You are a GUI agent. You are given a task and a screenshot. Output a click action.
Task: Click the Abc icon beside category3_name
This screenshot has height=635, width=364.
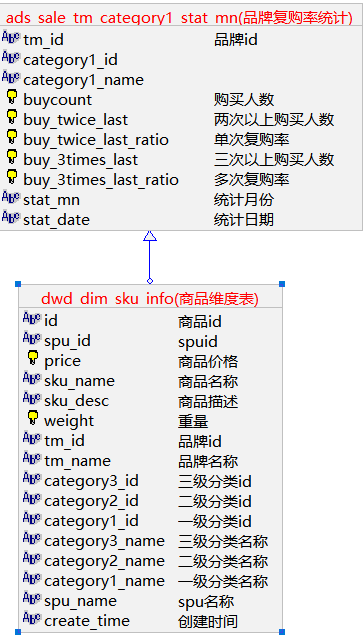pyautogui.click(x=32, y=538)
